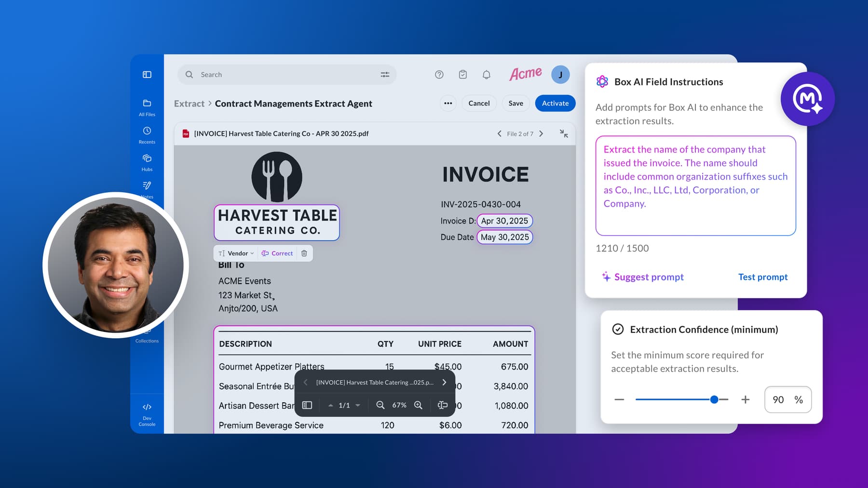Screen dimensions: 868x488
Task: Click Suggest prompt in Box AI panel
Action: point(643,277)
